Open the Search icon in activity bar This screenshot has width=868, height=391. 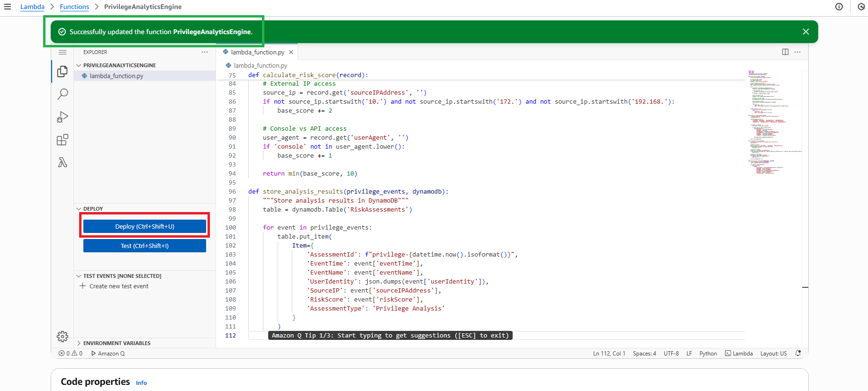[x=63, y=94]
